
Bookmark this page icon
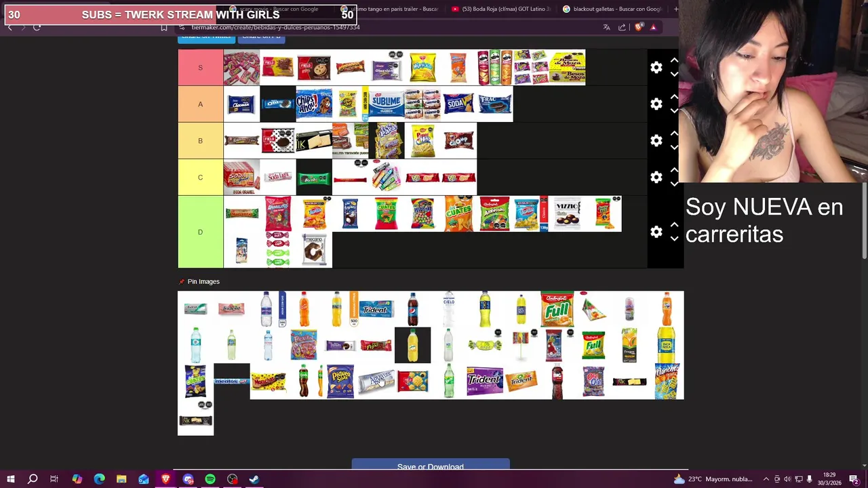pyautogui.click(x=163, y=27)
